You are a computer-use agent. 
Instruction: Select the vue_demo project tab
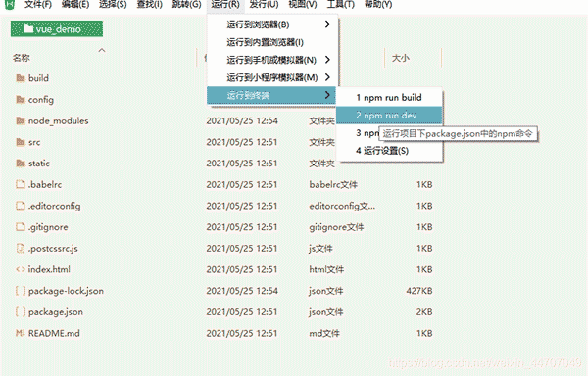point(57,28)
